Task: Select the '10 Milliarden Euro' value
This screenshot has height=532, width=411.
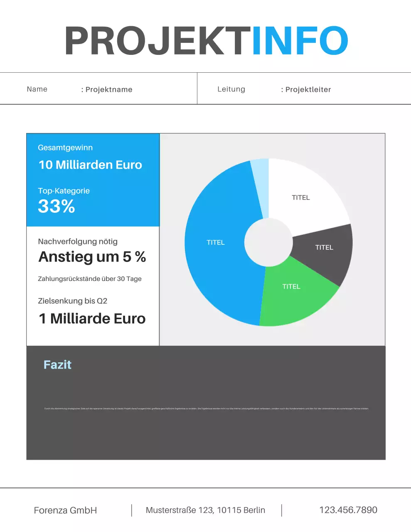Action: [x=90, y=165]
